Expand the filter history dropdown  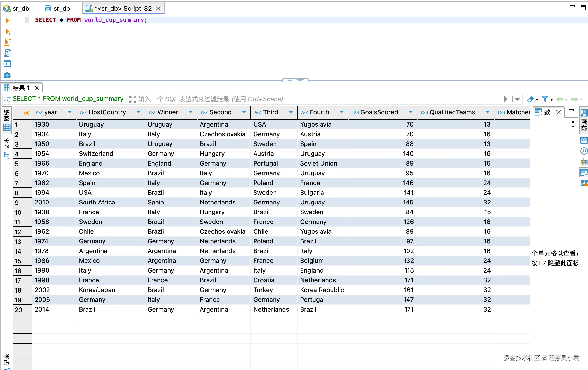[517, 99]
